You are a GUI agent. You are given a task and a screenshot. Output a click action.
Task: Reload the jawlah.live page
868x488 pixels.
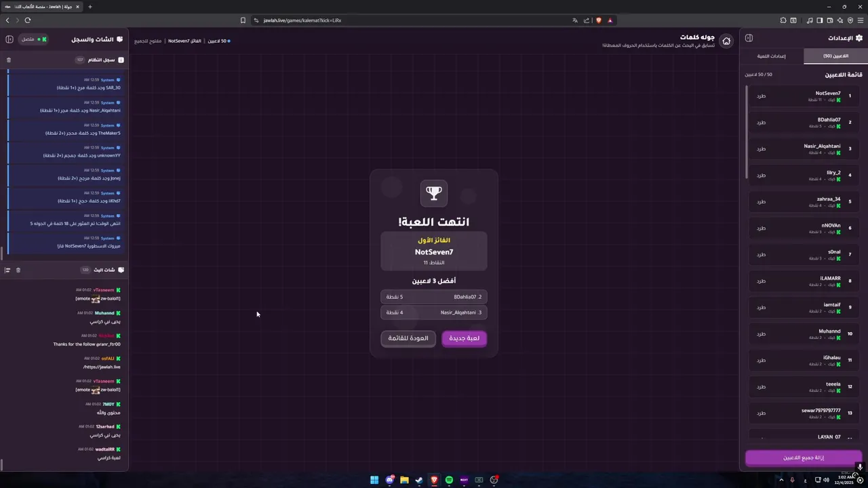point(28,20)
